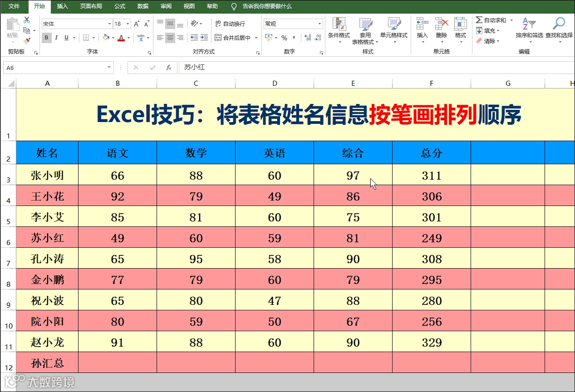Expand the 自动求和 dropdown arrow
This screenshot has width=575, height=392.
(x=511, y=20)
